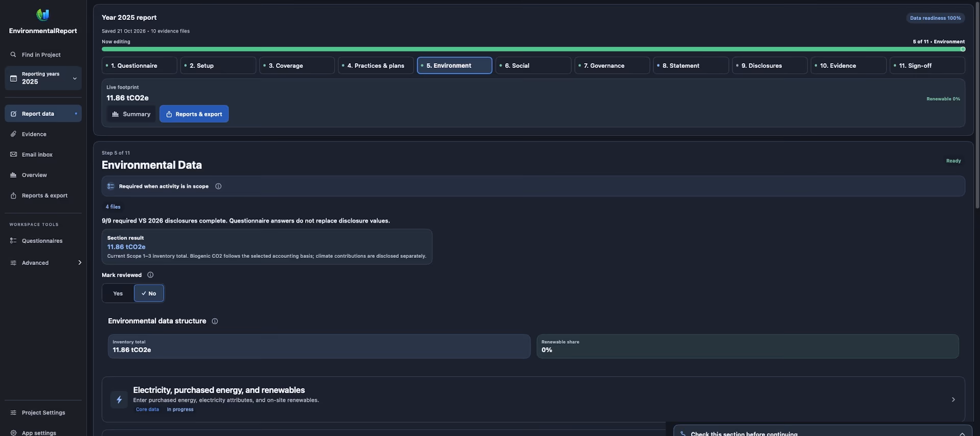This screenshot has width=980, height=436.
Task: Set Mark reviewed to Yes
Action: pos(118,294)
